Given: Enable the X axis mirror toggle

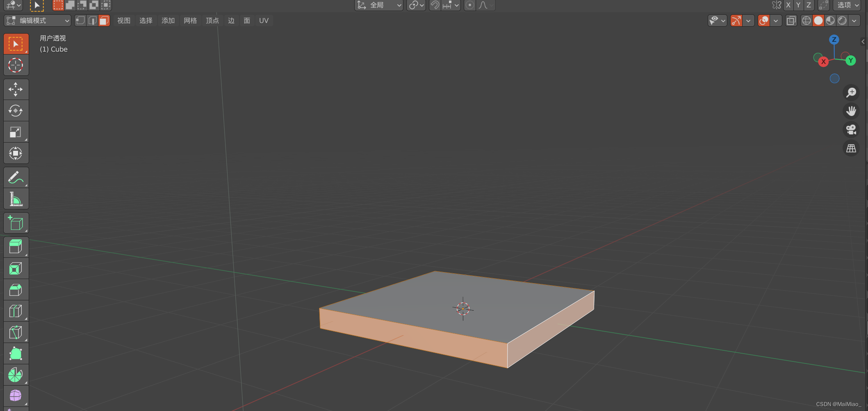Looking at the screenshot, I should pyautogui.click(x=788, y=5).
